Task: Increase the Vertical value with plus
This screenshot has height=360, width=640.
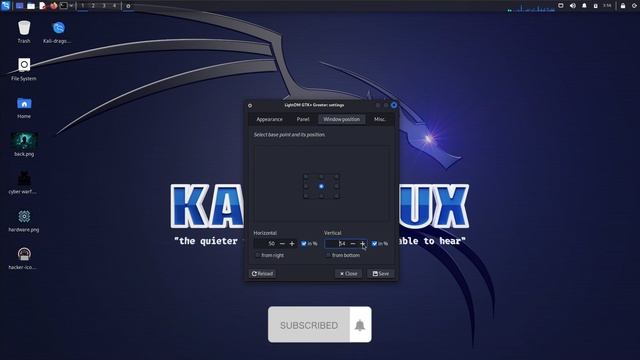Action: click(362, 244)
